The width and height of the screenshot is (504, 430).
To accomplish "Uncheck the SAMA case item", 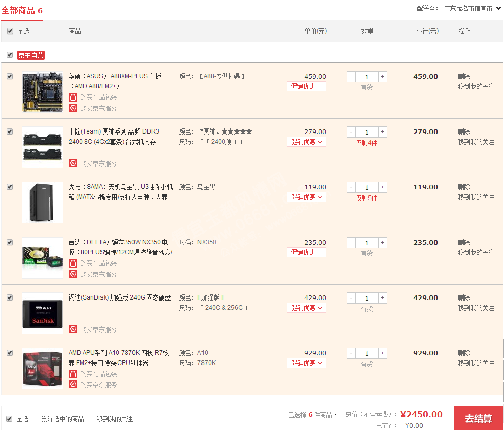I will point(10,187).
